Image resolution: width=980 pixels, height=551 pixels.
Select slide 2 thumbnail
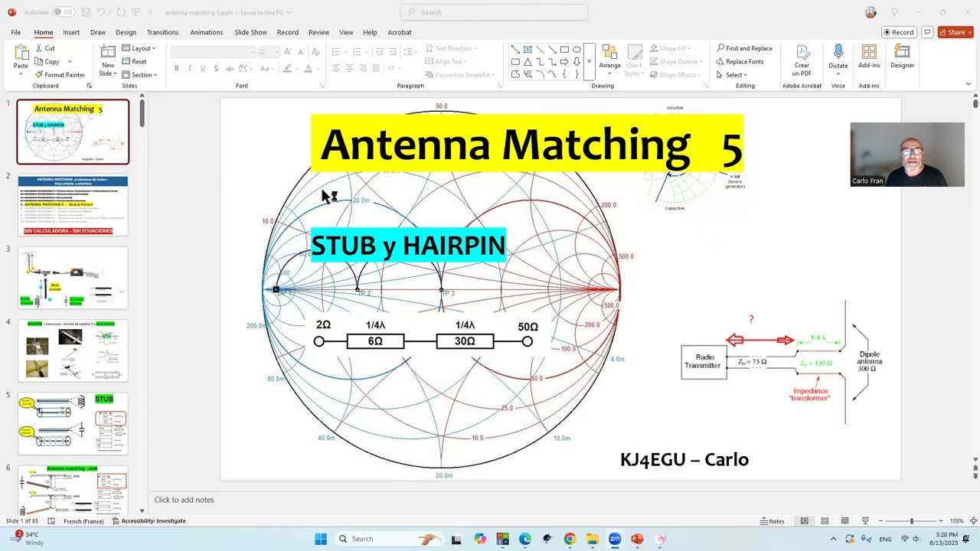73,205
